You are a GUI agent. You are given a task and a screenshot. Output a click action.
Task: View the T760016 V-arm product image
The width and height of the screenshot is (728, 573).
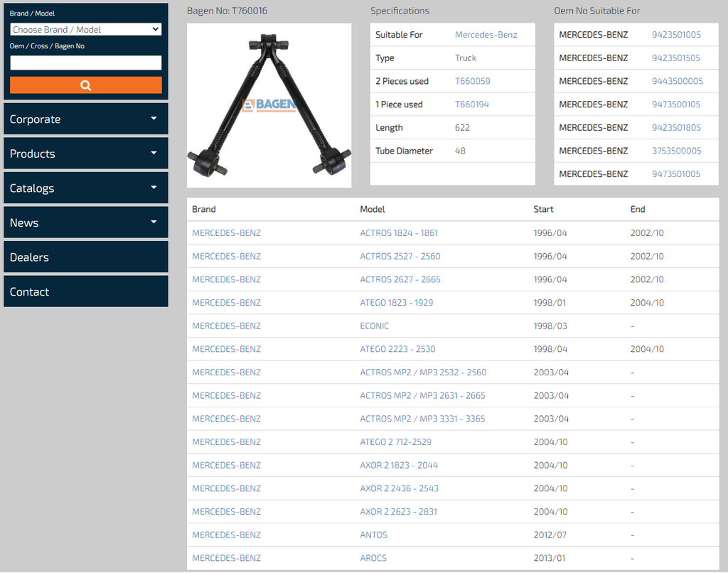pyautogui.click(x=269, y=105)
